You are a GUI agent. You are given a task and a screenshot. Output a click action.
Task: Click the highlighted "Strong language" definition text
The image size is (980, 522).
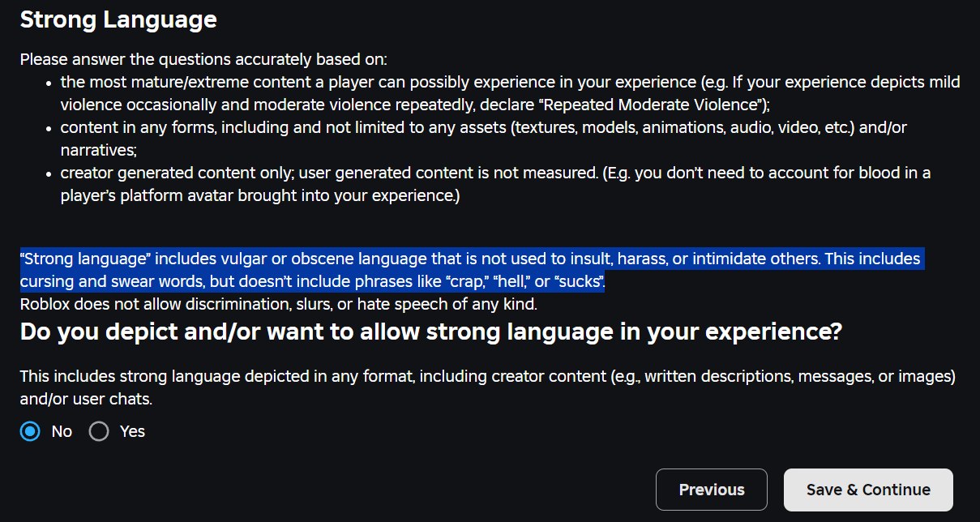point(470,259)
